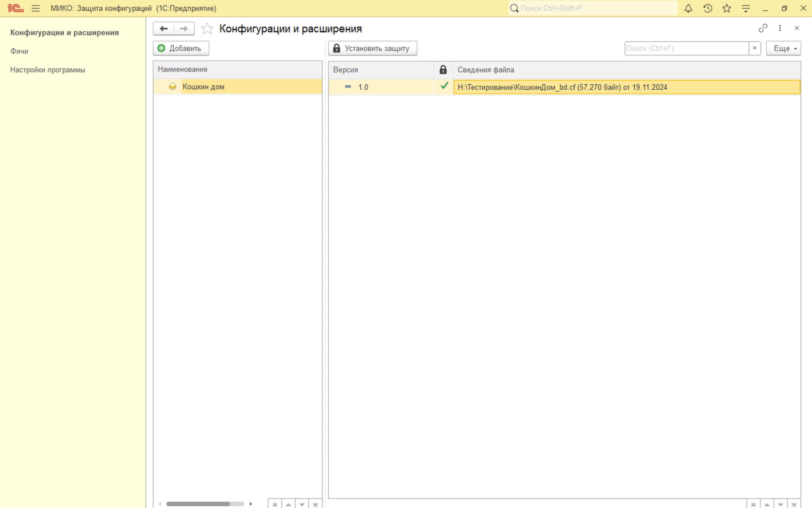Click the green checkmark for version 1.0
This screenshot has height=508, width=812.
[x=444, y=86]
